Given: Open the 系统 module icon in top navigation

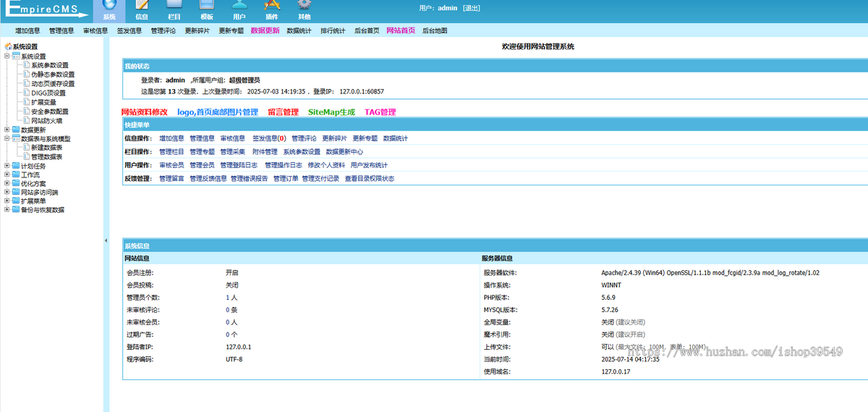Looking at the screenshot, I should click(109, 4).
